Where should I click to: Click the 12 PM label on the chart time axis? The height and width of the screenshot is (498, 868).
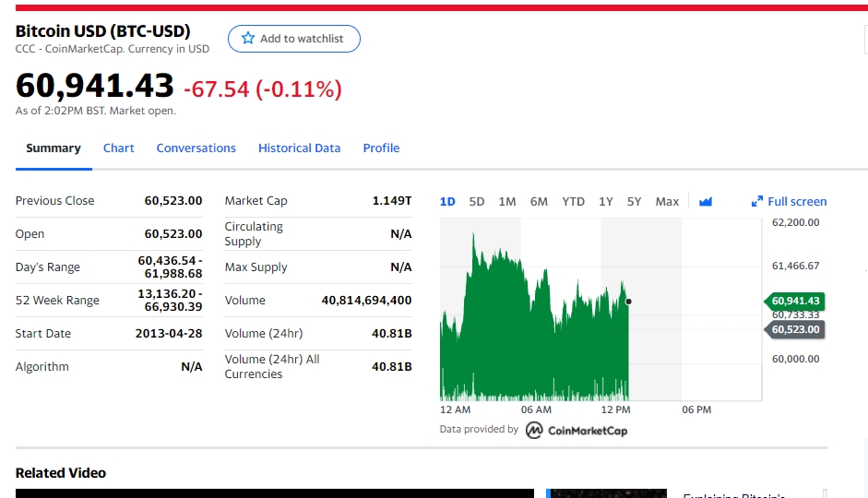point(615,409)
